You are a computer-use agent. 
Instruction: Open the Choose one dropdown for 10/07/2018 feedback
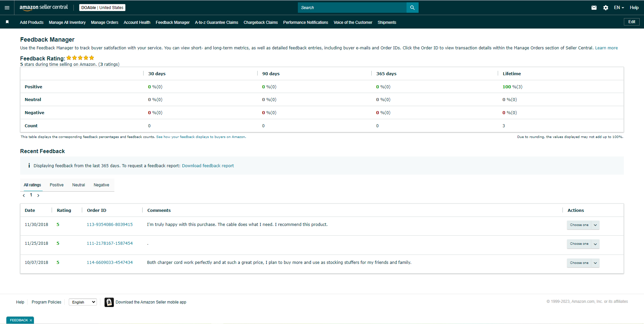583,263
